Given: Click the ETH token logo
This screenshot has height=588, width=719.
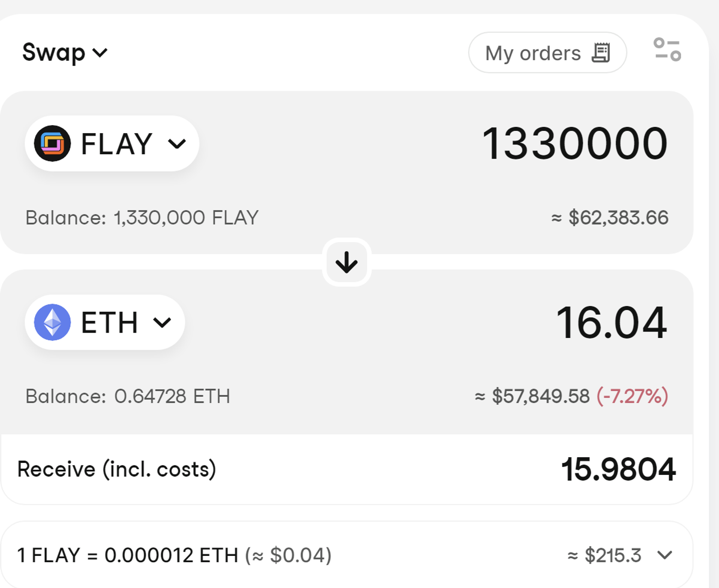Looking at the screenshot, I should click(52, 322).
